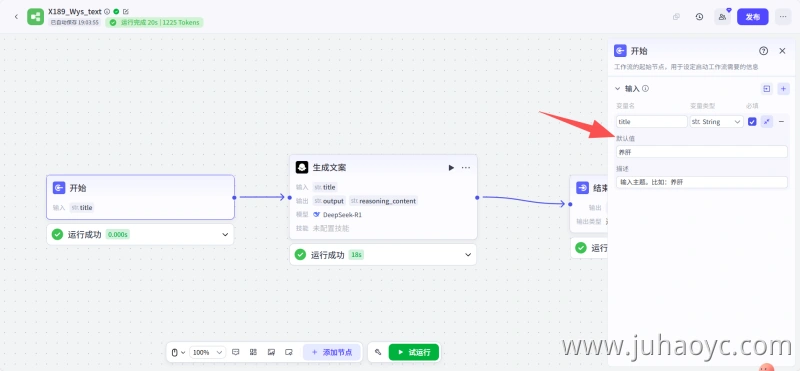Add a new input variable with plus icon
Viewport: 800px width, 371px height.
point(784,89)
